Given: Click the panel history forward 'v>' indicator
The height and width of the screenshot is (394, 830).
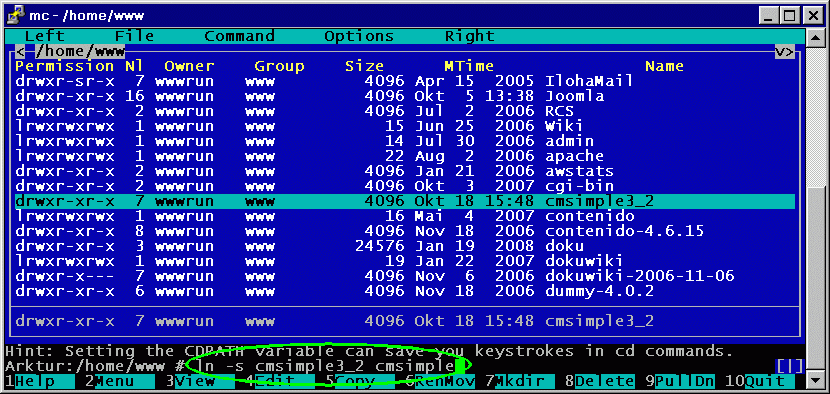Looking at the screenshot, I should pyautogui.click(x=784, y=51).
